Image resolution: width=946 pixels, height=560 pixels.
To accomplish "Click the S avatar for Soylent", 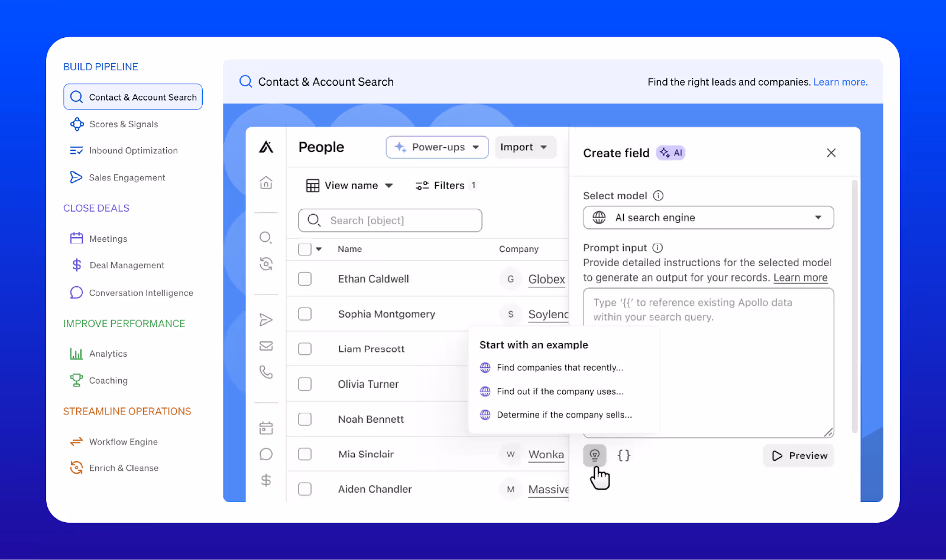I will (x=510, y=314).
